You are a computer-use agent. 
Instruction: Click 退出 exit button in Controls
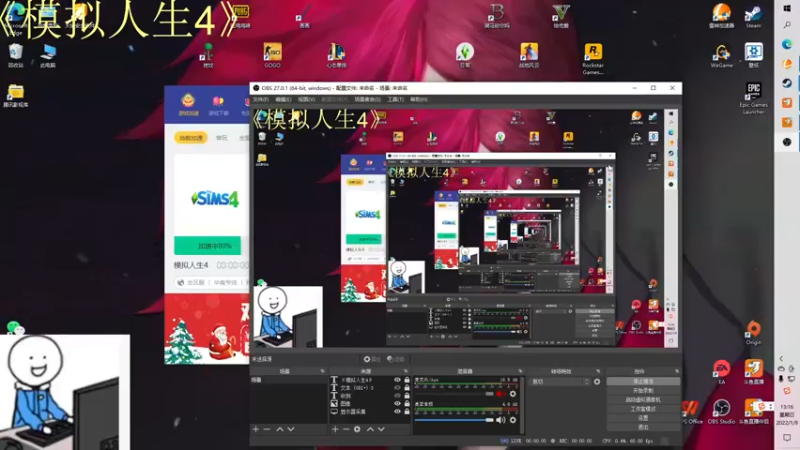coord(643,427)
